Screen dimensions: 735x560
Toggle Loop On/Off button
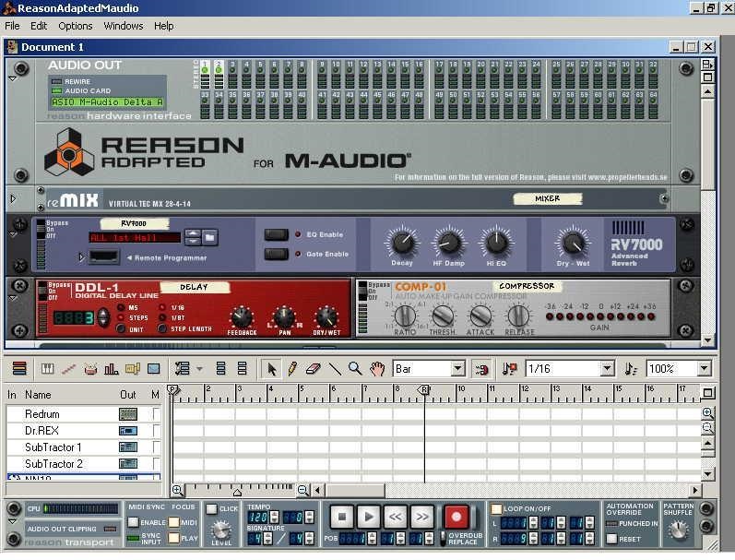[496, 509]
